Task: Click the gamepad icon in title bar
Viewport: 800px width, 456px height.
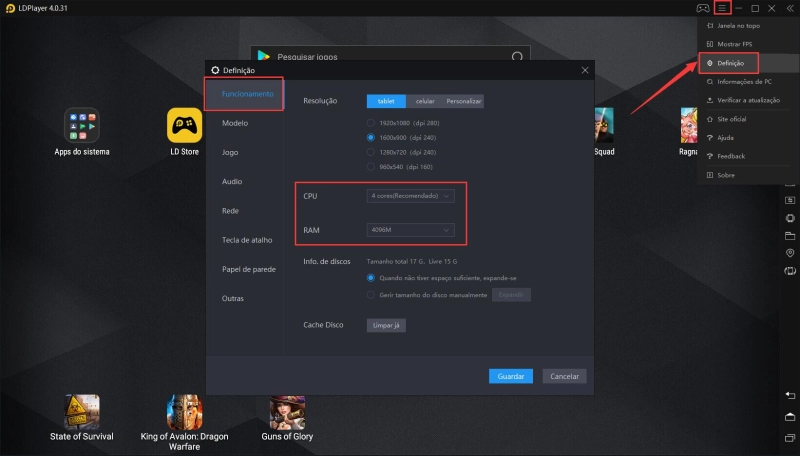Action: click(x=703, y=8)
